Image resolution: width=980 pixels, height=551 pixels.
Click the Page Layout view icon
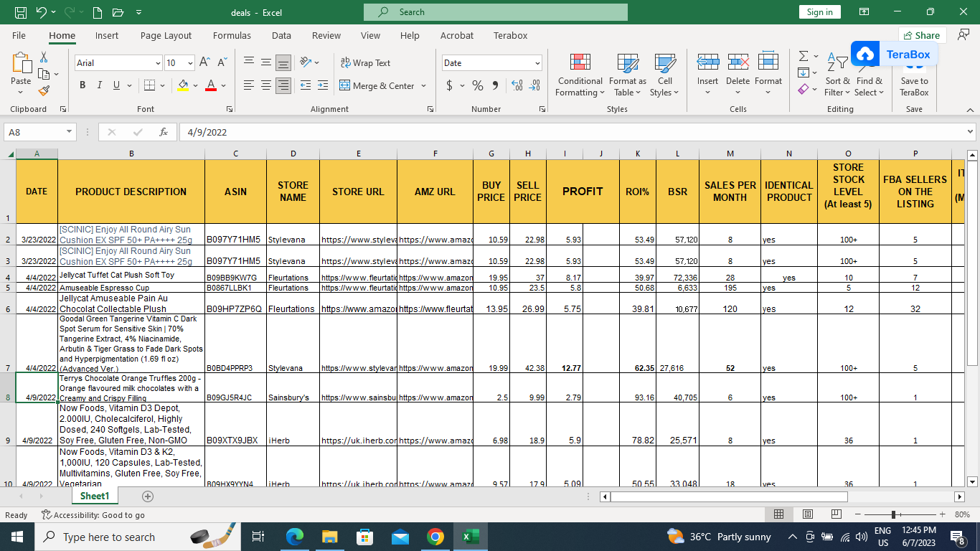807,514
